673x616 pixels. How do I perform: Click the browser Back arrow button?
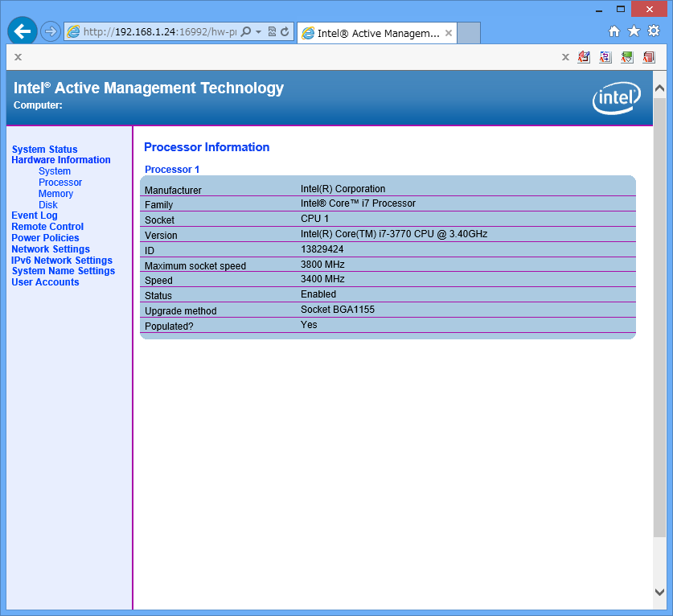pos(22,31)
